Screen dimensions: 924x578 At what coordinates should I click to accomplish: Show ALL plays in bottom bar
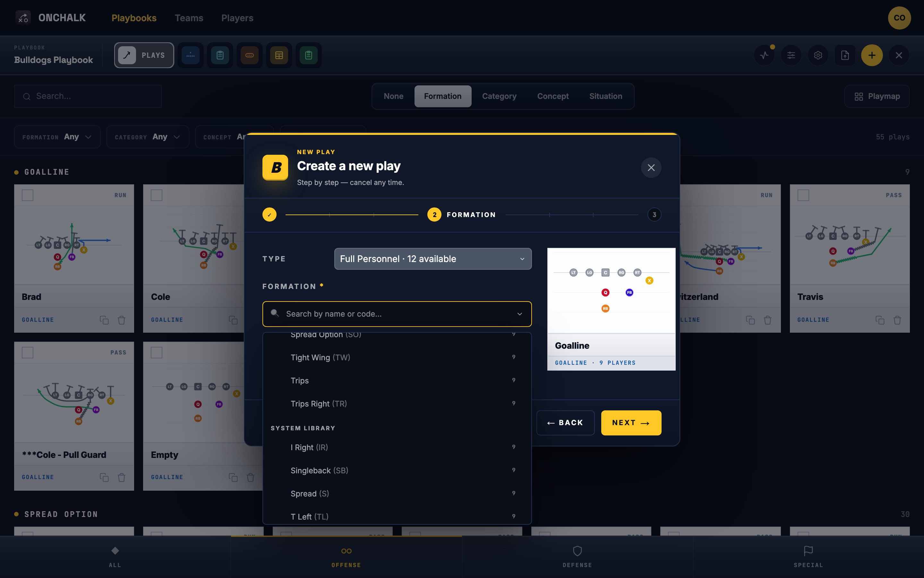(x=115, y=557)
